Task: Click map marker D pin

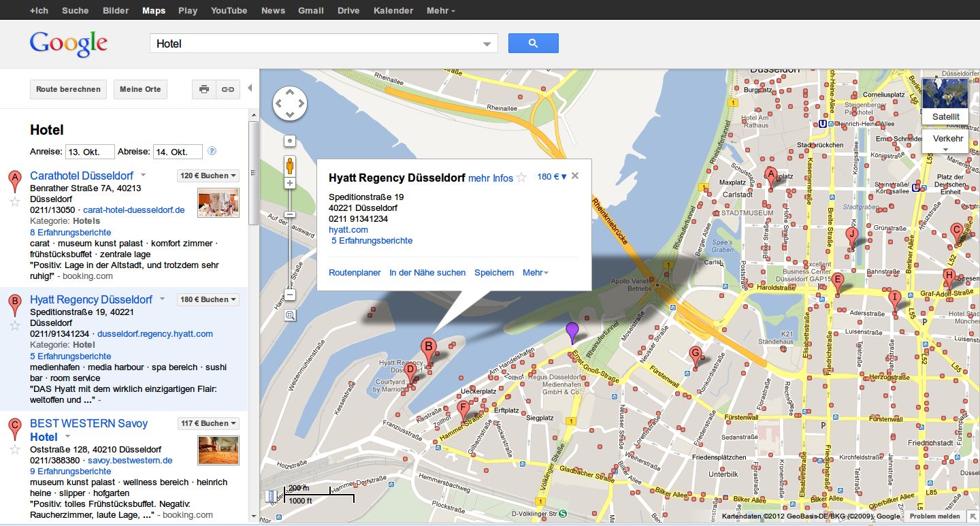Action: click(410, 375)
